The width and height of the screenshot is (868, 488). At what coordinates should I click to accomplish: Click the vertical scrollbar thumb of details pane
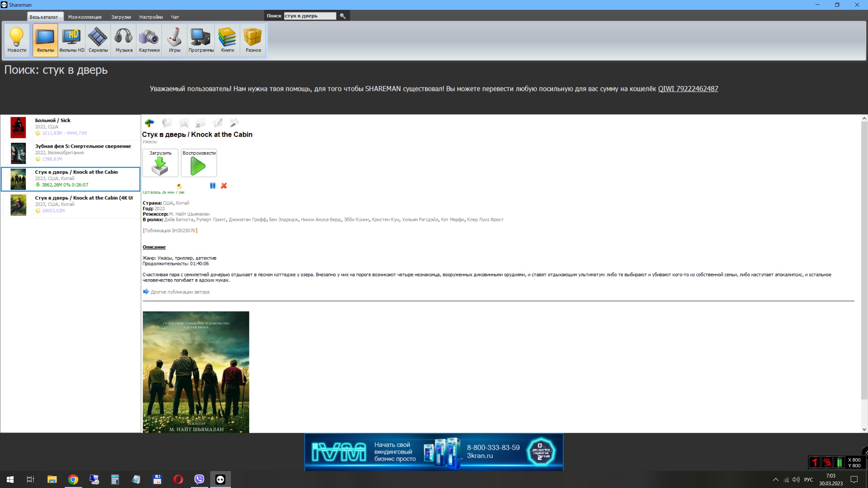864,260
